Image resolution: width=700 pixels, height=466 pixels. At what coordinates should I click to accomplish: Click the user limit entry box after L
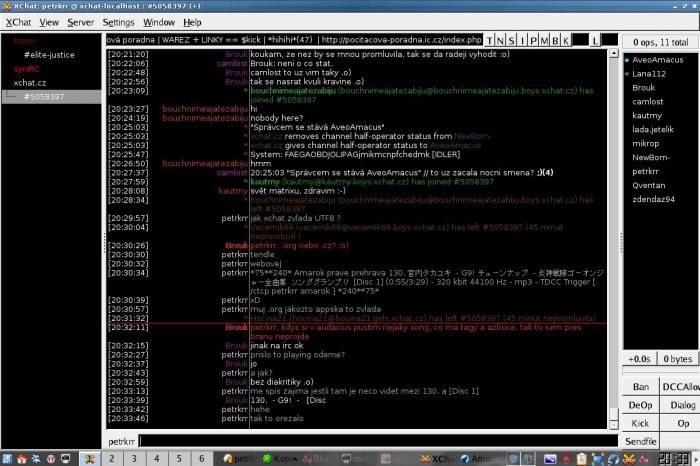610,40
